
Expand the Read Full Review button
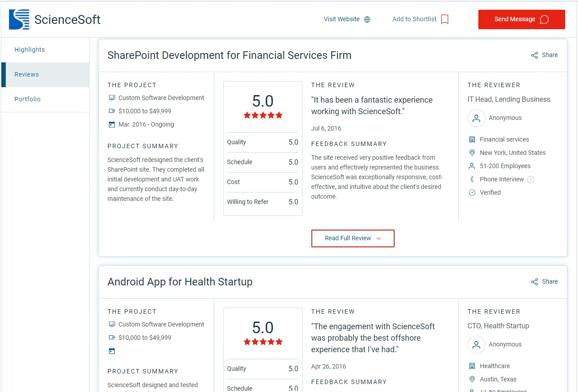click(353, 238)
